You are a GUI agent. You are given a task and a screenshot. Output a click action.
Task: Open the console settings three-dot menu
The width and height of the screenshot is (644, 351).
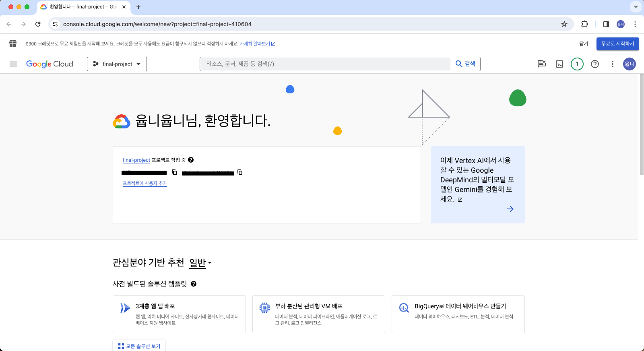click(613, 64)
